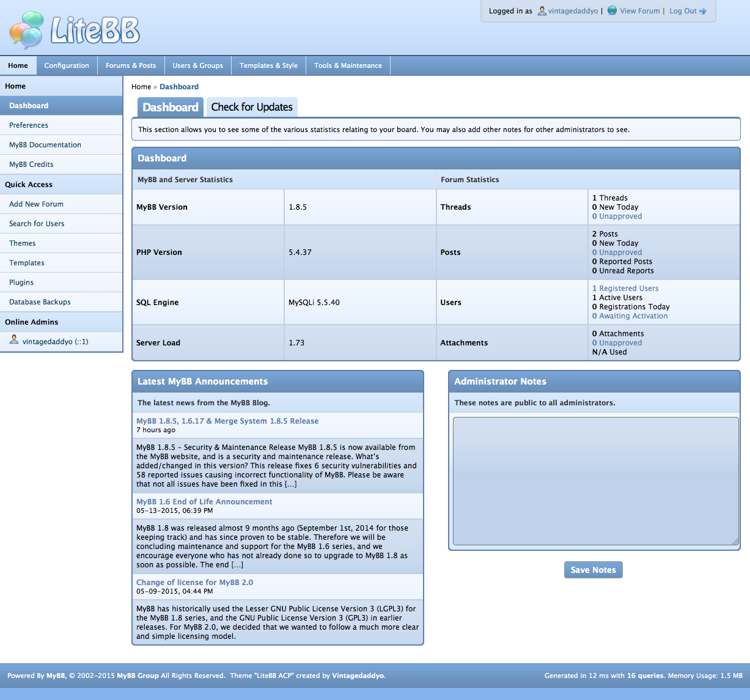This screenshot has height=700, width=750.
Task: Switch to the Check for Updates tab
Action: (x=252, y=107)
